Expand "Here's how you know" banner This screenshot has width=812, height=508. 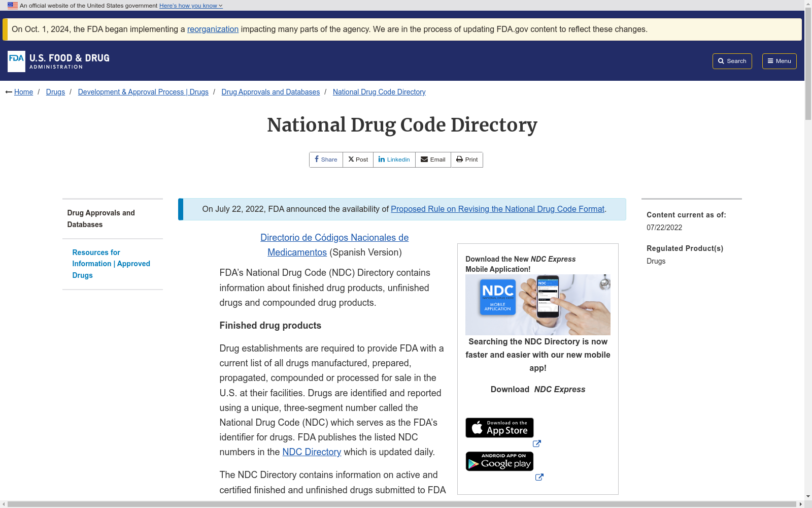pyautogui.click(x=191, y=6)
